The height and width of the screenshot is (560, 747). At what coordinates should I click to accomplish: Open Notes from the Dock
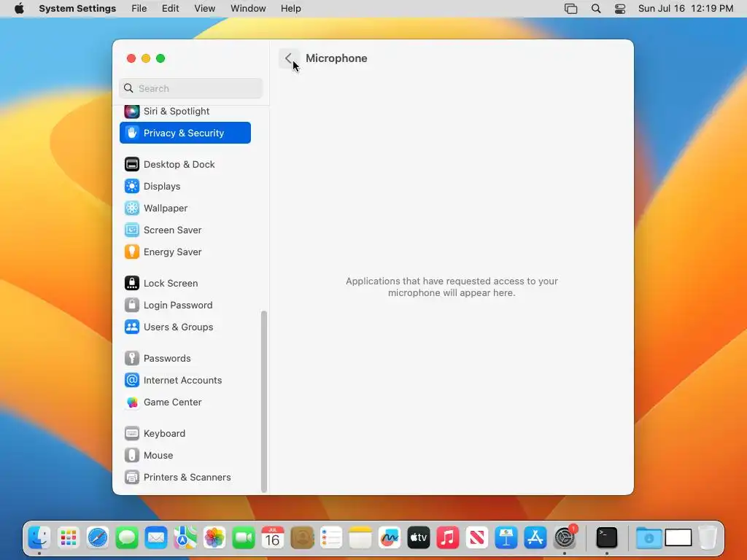(x=360, y=538)
